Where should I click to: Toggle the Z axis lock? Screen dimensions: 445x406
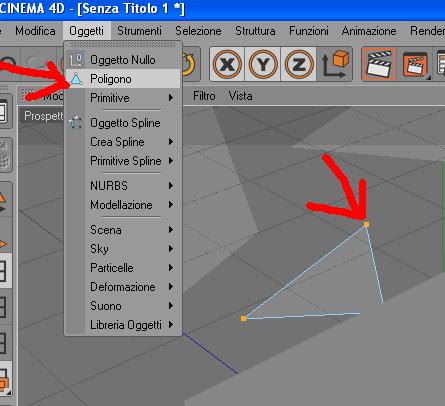[x=298, y=64]
